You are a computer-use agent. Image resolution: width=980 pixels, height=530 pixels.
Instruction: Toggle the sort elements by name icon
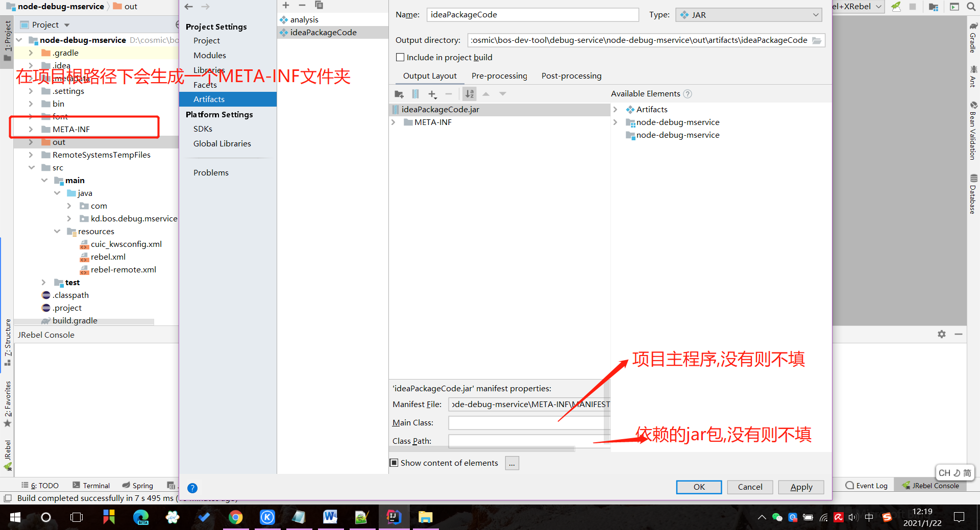point(469,94)
